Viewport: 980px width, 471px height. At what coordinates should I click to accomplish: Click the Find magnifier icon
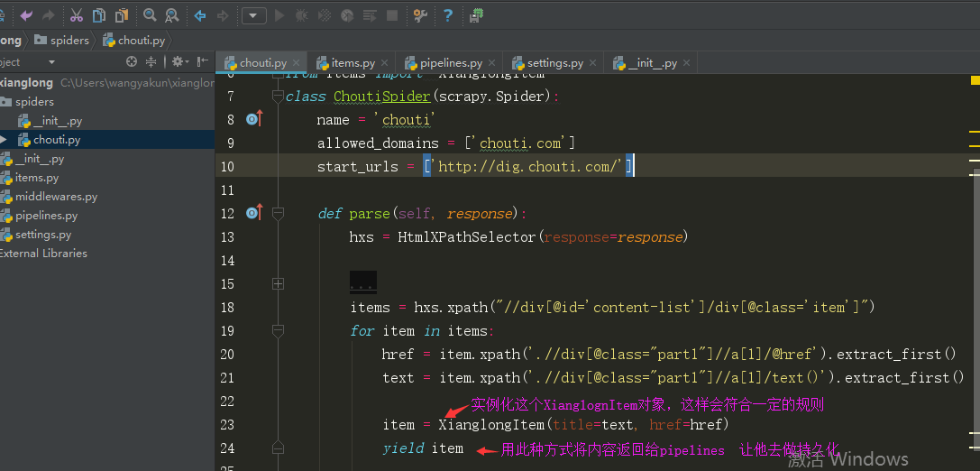(x=150, y=15)
